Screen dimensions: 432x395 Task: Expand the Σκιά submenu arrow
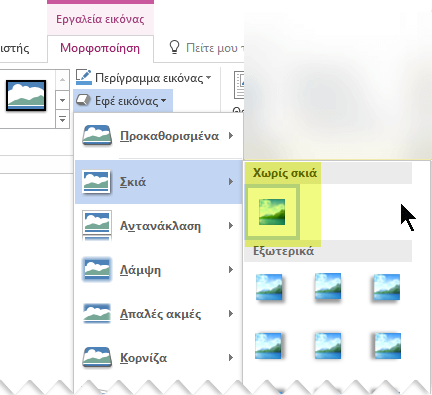click(x=231, y=182)
